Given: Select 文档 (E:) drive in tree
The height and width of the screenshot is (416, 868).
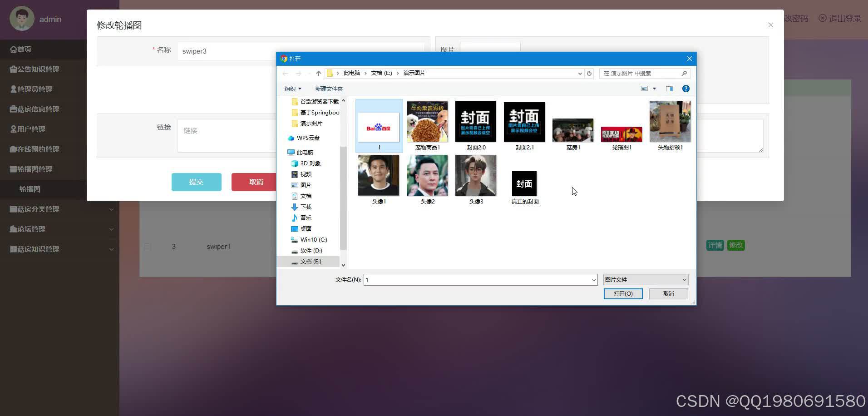Looking at the screenshot, I should (306, 262).
